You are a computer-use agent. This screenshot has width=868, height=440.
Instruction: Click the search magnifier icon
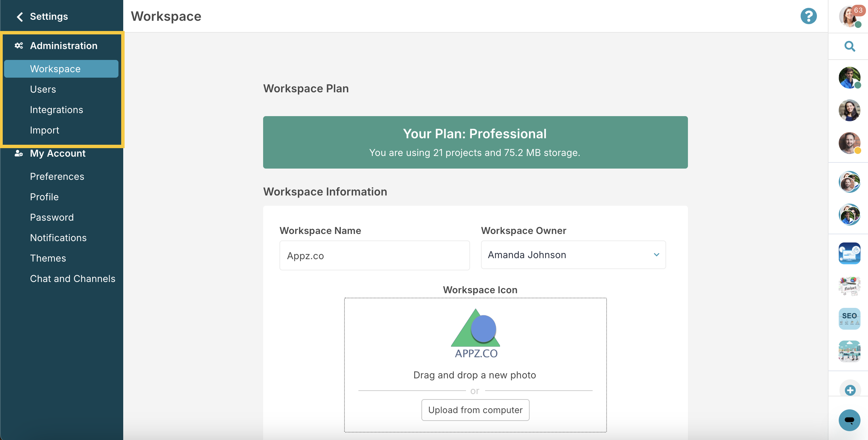(850, 46)
